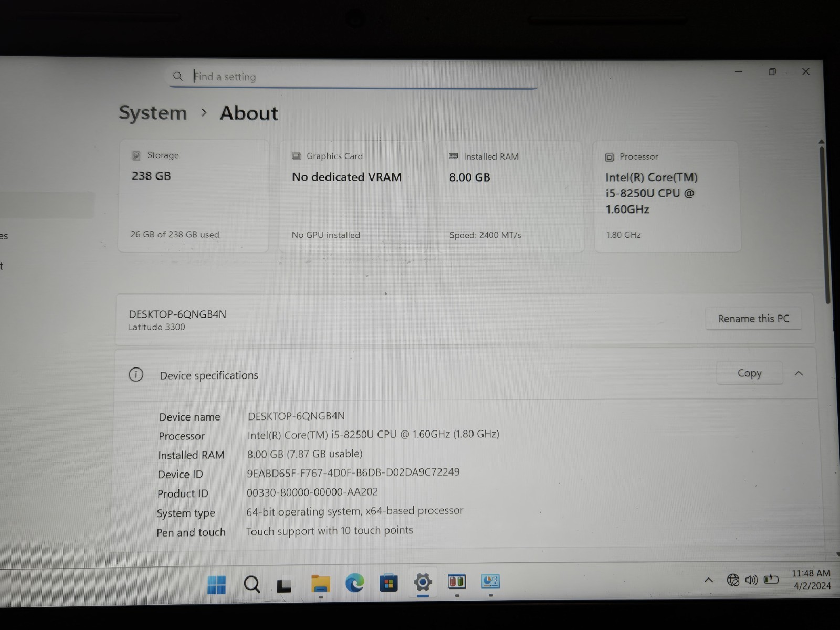Restore down the Settings window
Image resolution: width=840 pixels, height=630 pixels.
click(772, 72)
